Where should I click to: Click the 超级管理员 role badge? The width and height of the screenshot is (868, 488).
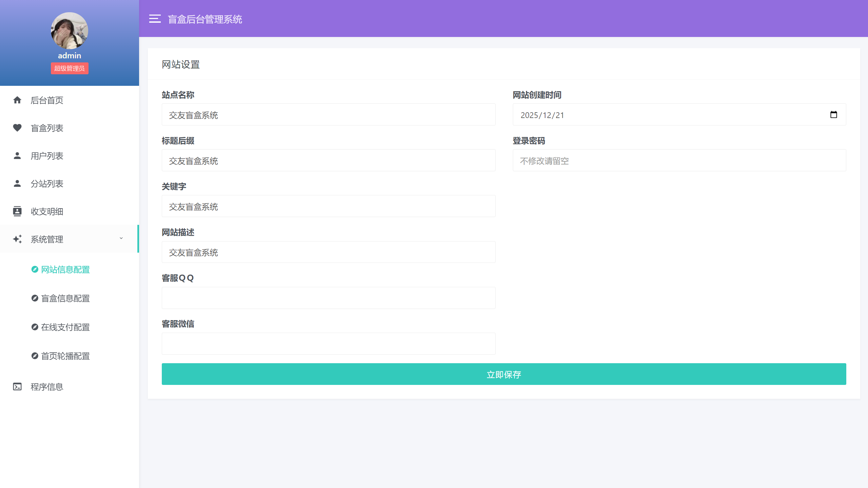pos(69,68)
